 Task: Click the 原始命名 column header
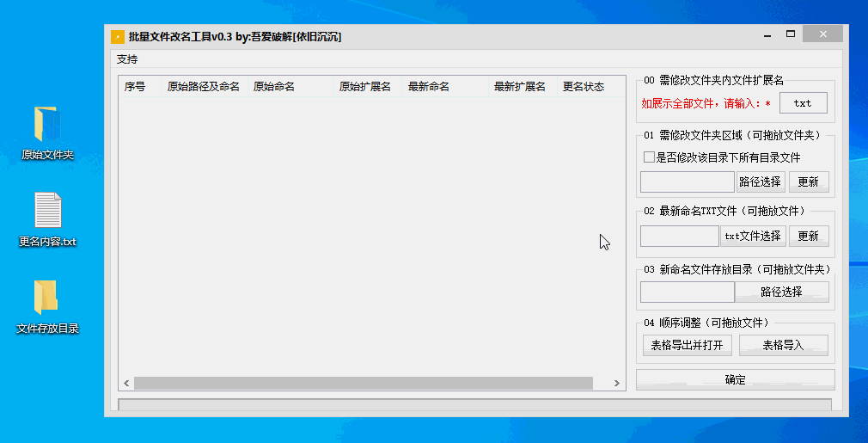coord(290,87)
